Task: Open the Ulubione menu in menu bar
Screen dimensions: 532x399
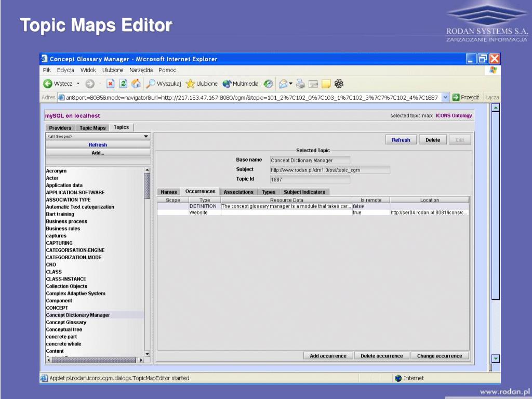Action: [x=113, y=70]
